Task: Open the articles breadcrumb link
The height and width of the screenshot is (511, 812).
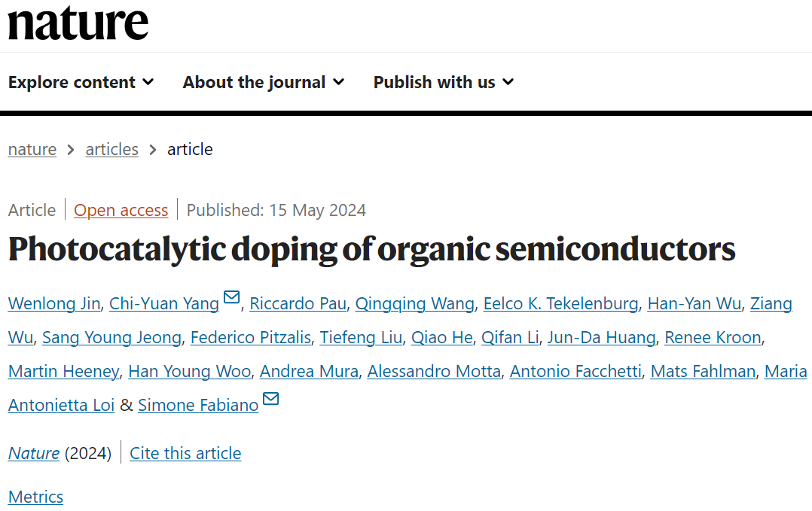Action: point(111,150)
